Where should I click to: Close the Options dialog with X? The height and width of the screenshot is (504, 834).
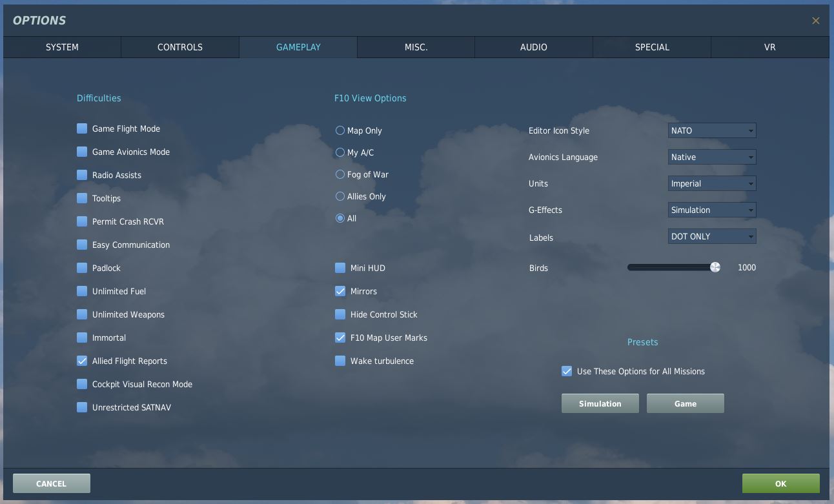pos(815,21)
